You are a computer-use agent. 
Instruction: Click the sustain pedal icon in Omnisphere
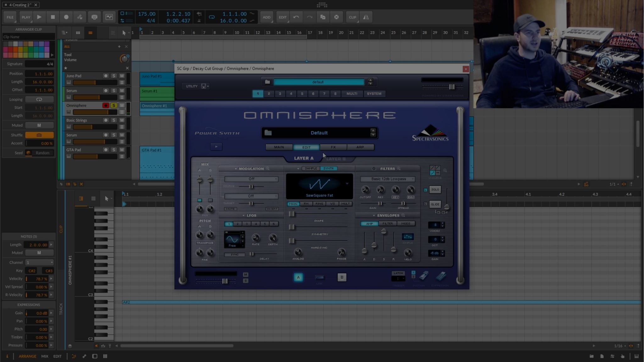point(424,276)
